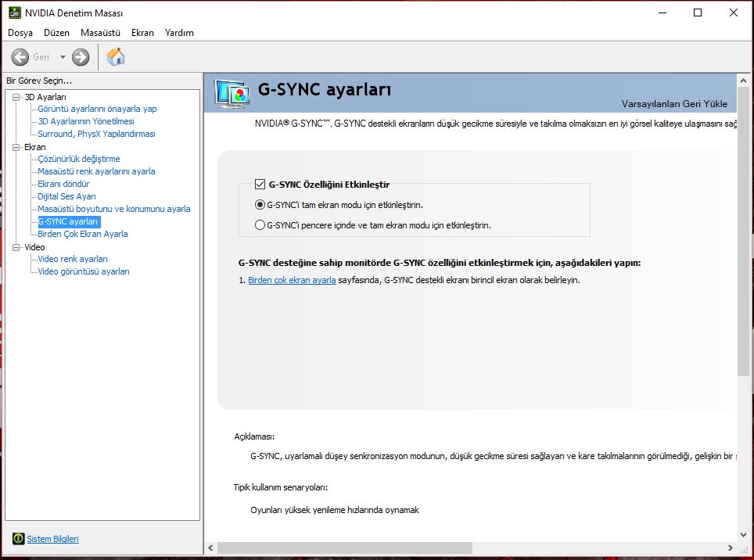
Task: Click the G-SYNC monitors header icon
Action: pos(233,94)
